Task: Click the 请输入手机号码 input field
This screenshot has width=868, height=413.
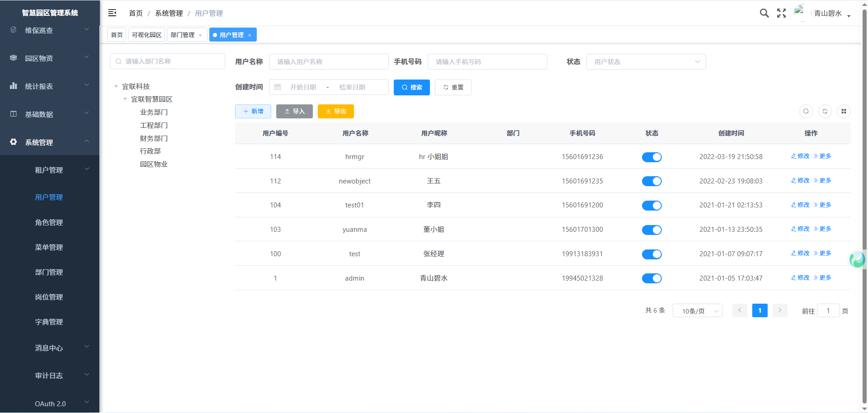Action: point(487,62)
